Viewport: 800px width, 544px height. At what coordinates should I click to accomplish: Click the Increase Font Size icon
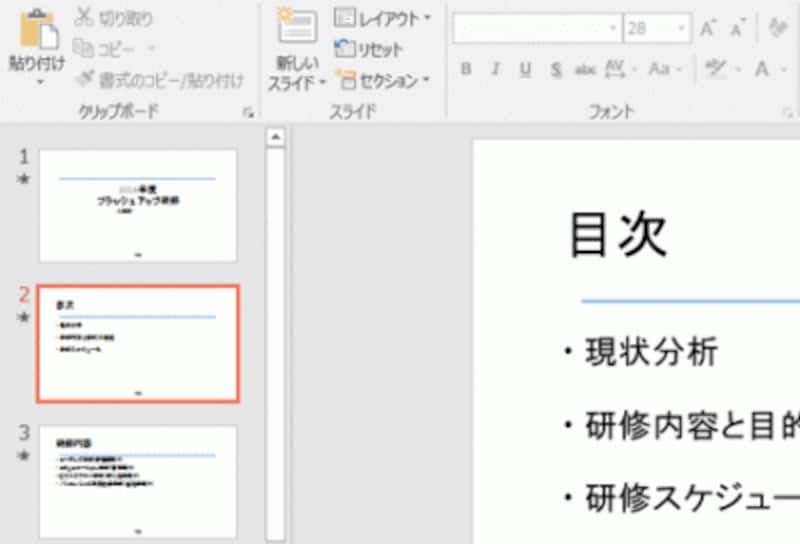[x=708, y=28]
